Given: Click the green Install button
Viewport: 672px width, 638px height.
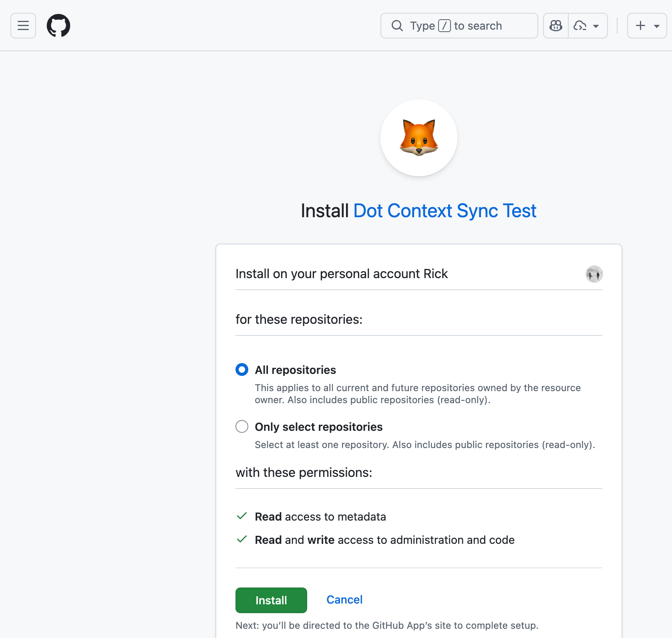Looking at the screenshot, I should tap(271, 600).
